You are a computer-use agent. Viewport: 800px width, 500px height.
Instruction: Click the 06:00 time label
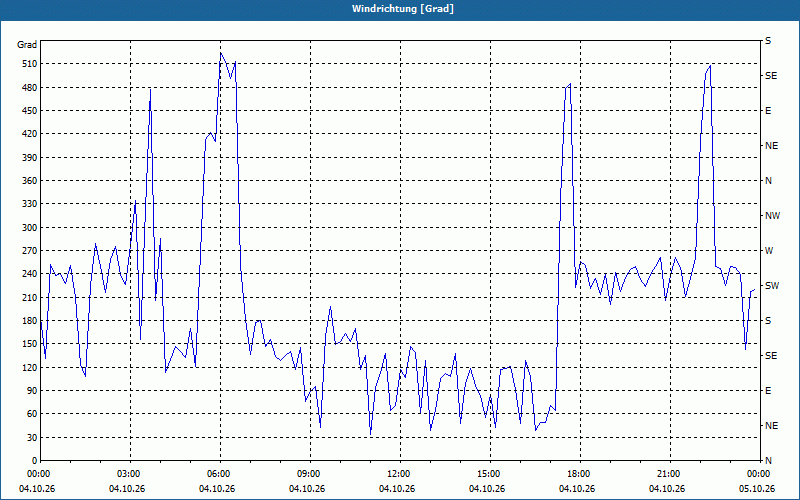[220, 474]
